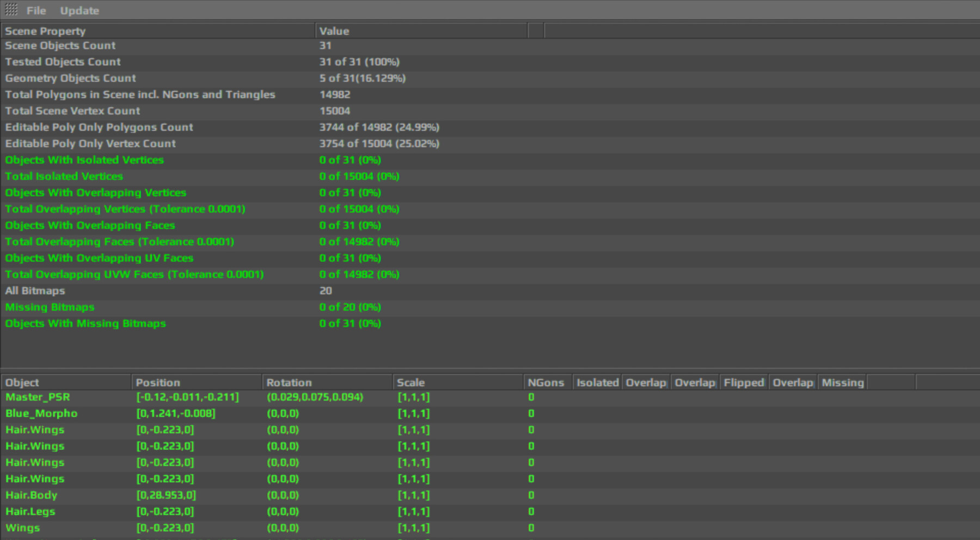Image resolution: width=980 pixels, height=540 pixels.
Task: Open the File menu
Action: pyautogui.click(x=36, y=10)
